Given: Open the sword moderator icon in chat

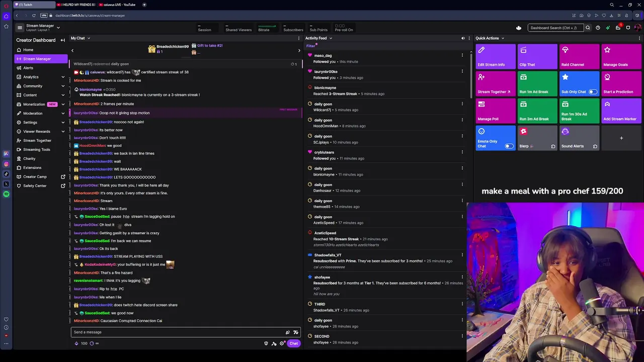Looking at the screenshot, I should pyautogui.click(x=274, y=343).
